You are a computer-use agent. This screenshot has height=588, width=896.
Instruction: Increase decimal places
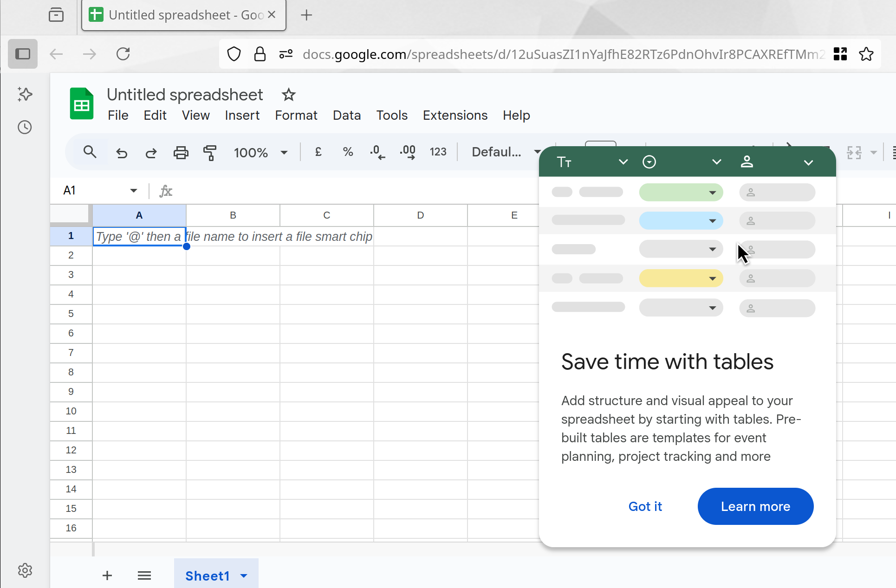(408, 152)
